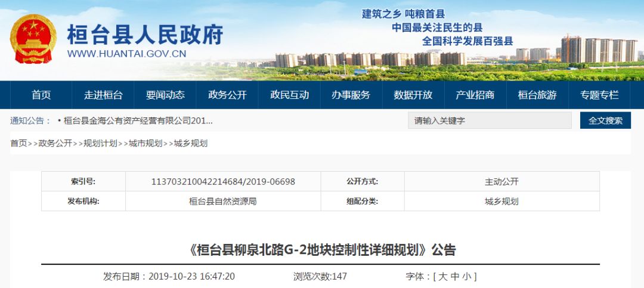Set font size to 大

tap(442, 277)
